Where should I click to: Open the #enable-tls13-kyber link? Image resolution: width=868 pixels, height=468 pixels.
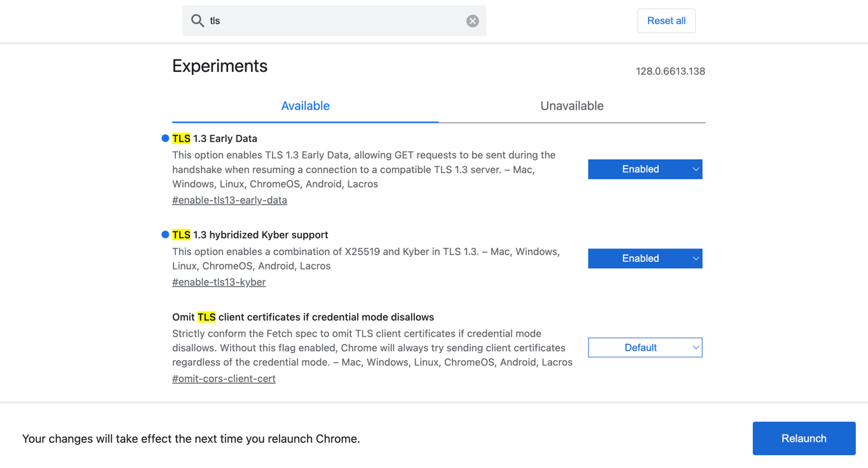219,282
